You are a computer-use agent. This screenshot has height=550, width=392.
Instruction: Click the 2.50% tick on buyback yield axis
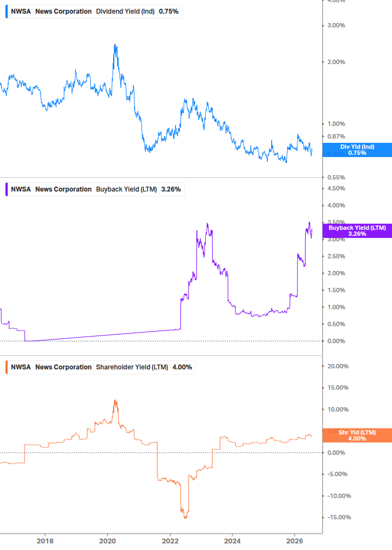click(336, 257)
